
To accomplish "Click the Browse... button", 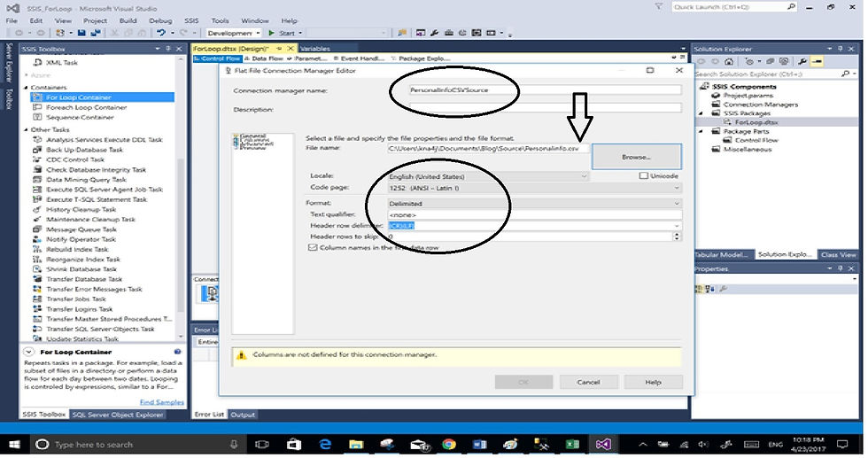I will (637, 157).
